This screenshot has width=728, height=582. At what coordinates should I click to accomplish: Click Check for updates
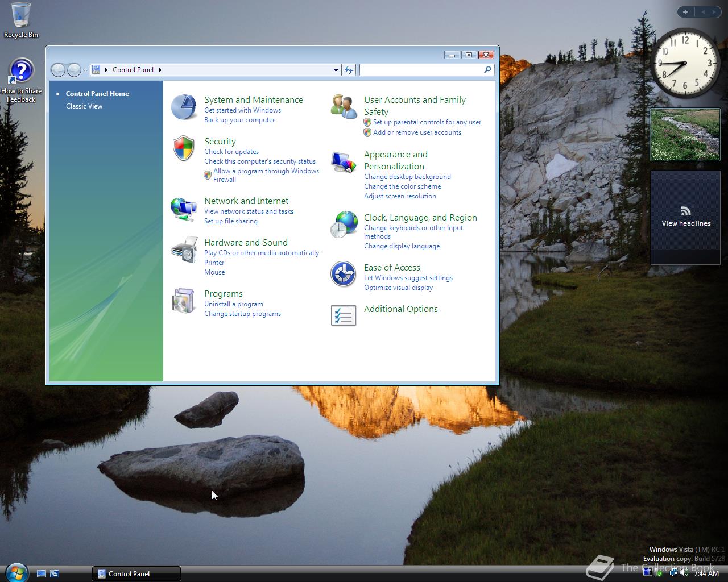pos(231,152)
